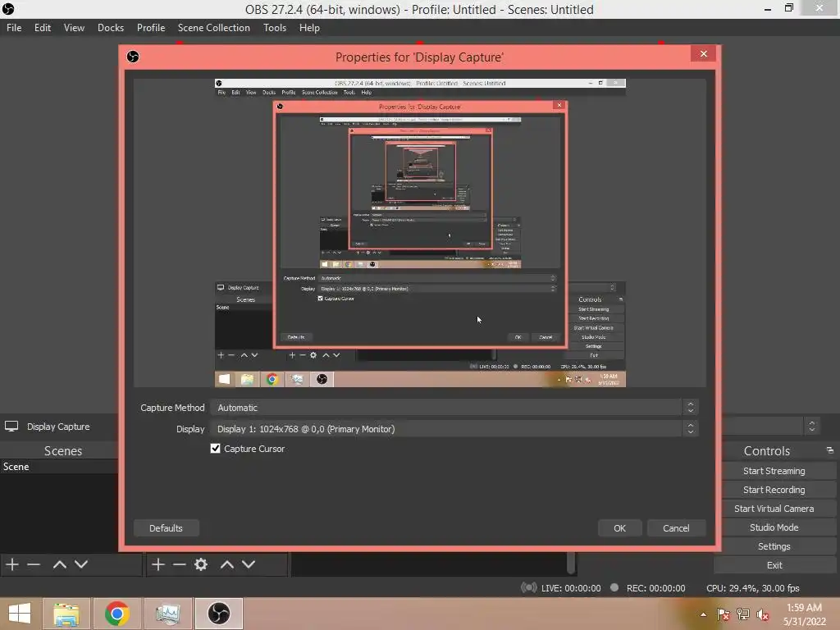
Task: Click the live streaming status icon
Action: (x=528, y=587)
